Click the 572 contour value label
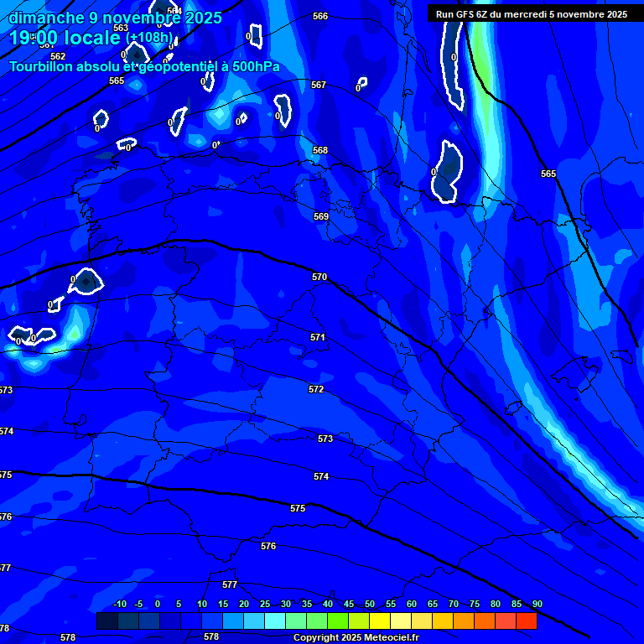This screenshot has height=644, width=644. 316,390
